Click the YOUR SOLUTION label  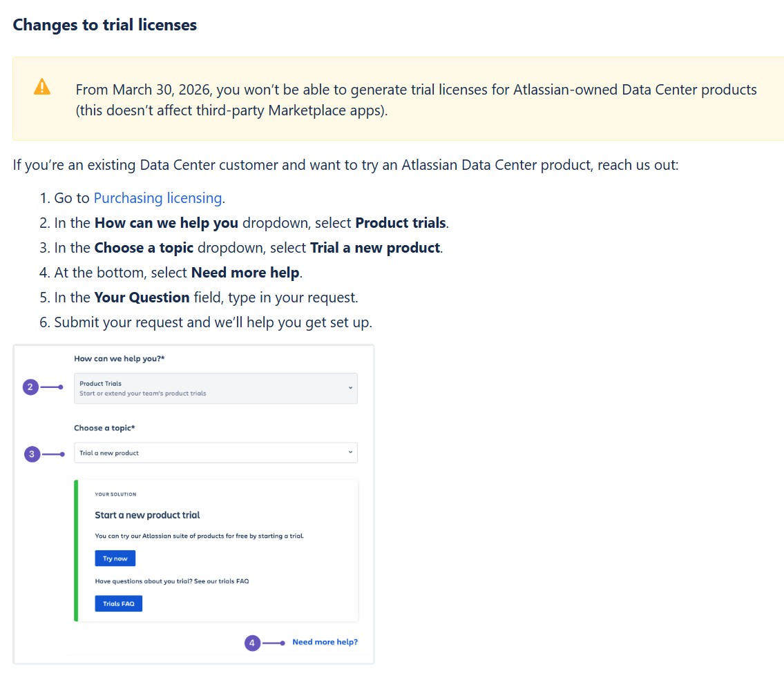pos(115,494)
